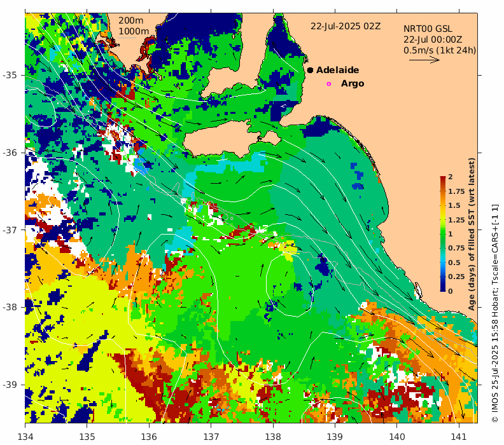
Task: Click the longitude label 134
Action: [25, 437]
